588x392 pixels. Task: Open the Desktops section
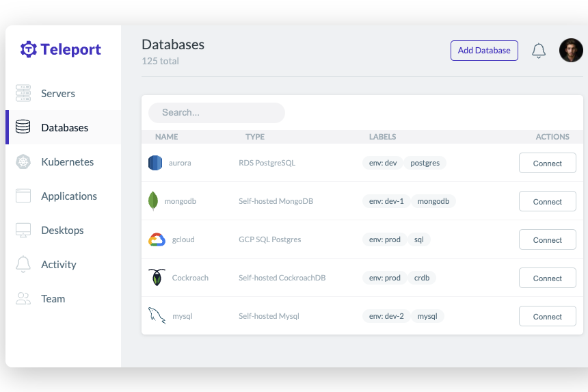64,230
